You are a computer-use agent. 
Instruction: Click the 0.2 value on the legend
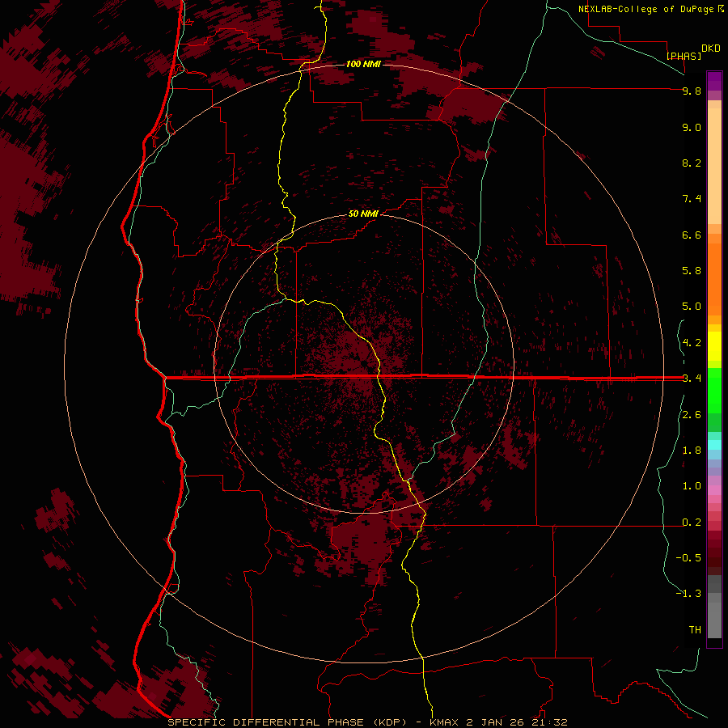pos(692,523)
